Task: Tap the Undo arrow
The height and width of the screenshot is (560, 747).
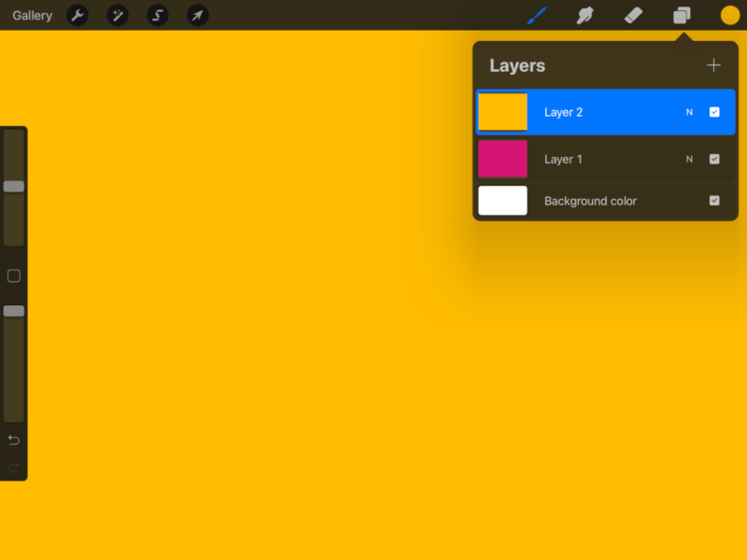Action: [13, 440]
